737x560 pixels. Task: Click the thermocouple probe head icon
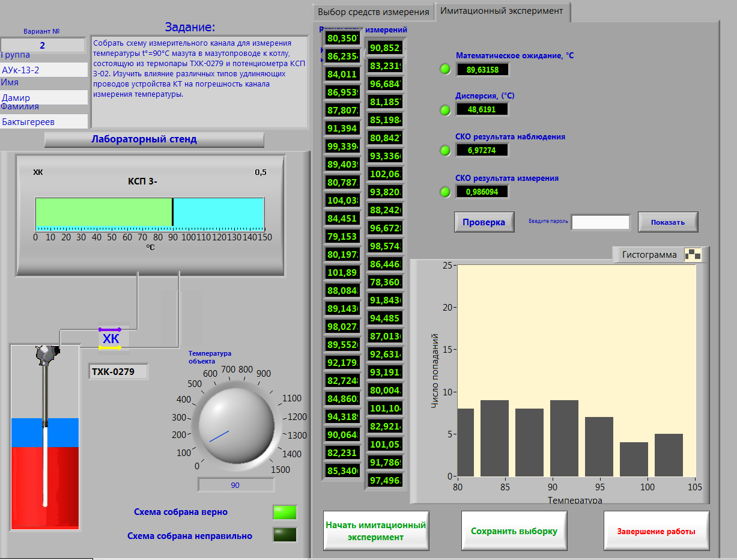[46, 355]
